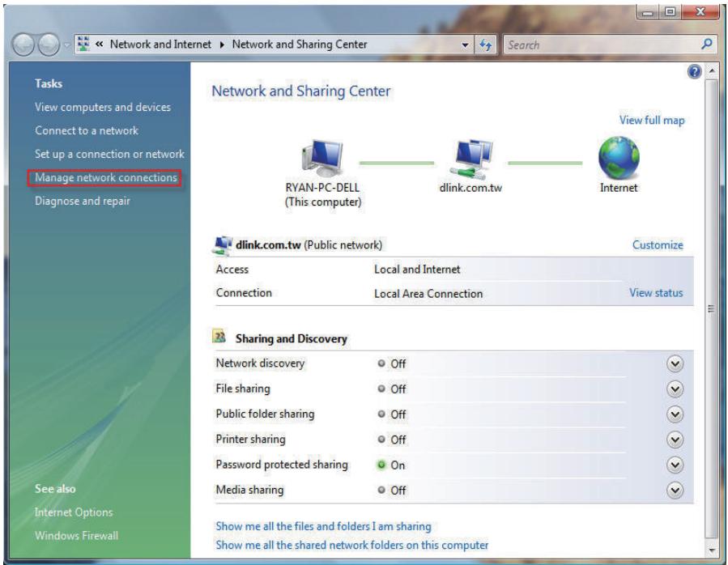Click Network and Internet breadcrumb
This screenshot has width=728, height=565.
pos(160,44)
